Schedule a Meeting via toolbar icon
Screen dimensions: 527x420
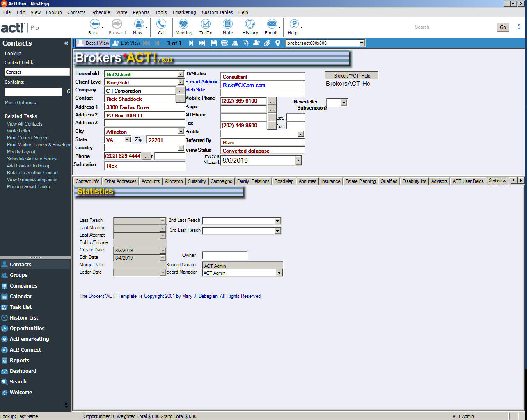183,24
